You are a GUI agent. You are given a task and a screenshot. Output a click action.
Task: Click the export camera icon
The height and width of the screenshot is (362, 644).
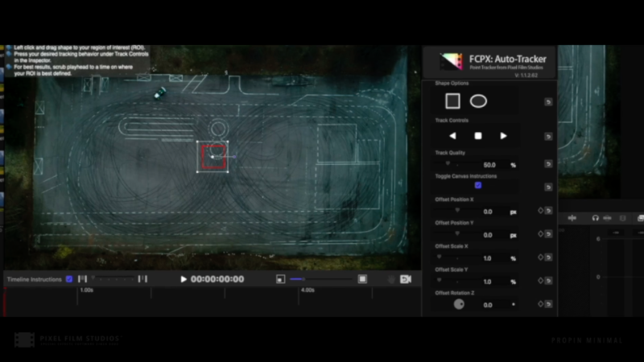coord(406,279)
